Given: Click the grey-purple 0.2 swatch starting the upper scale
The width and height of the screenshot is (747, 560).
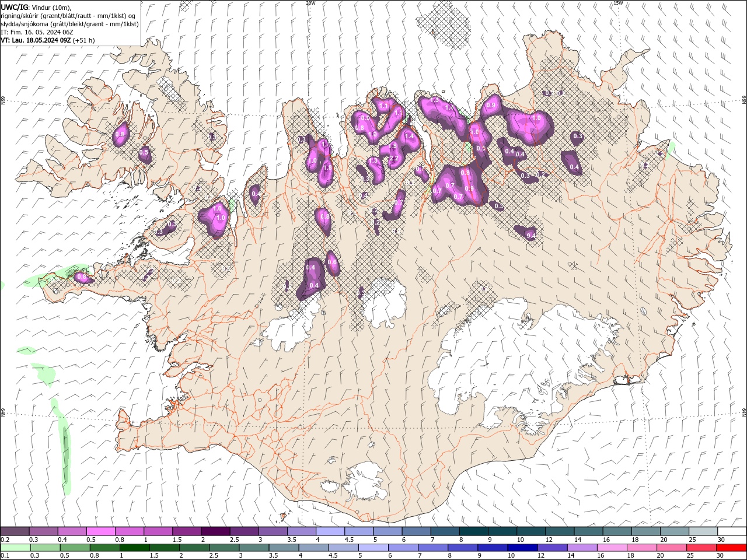Looking at the screenshot, I should [x=15, y=531].
